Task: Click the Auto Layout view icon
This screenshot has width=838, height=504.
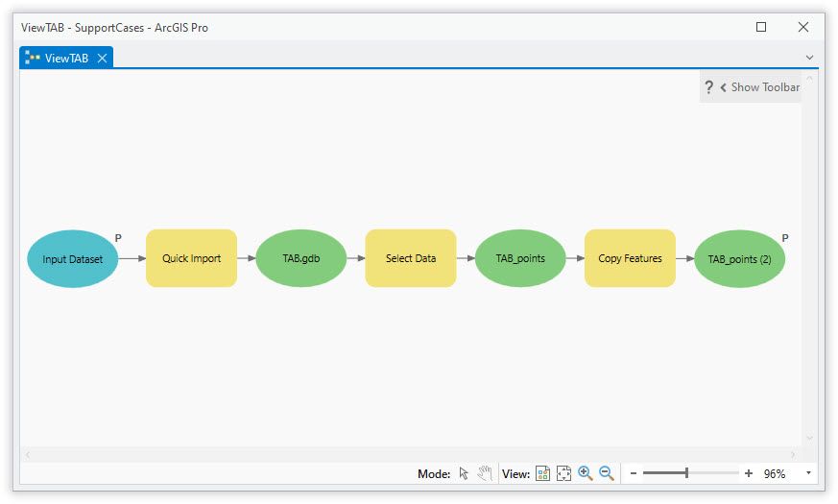Action: pos(542,473)
